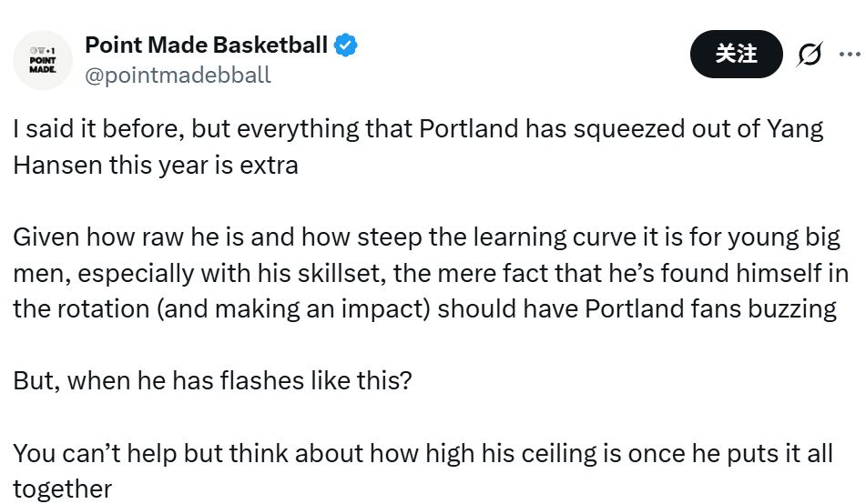Click the word "extra" in the tweet
Viewport: 866px width, 504px height.
click(x=270, y=166)
